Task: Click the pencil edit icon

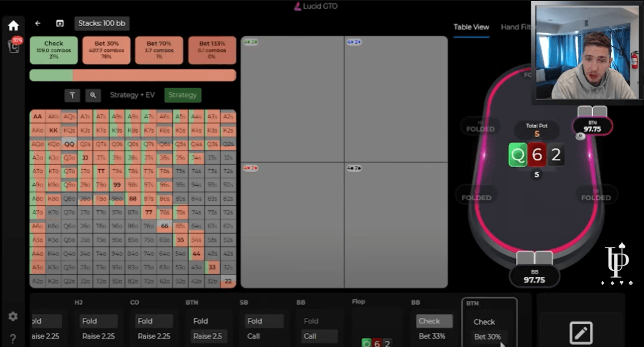Action: pos(581,332)
